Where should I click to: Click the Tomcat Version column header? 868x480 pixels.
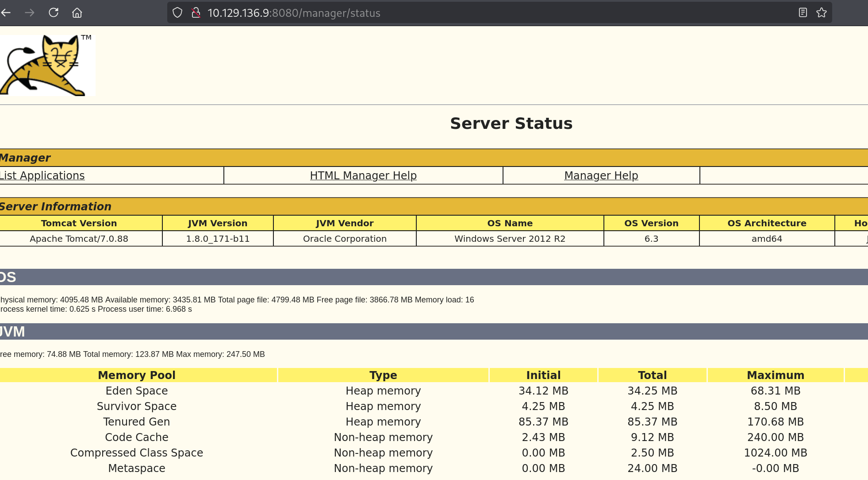click(79, 223)
